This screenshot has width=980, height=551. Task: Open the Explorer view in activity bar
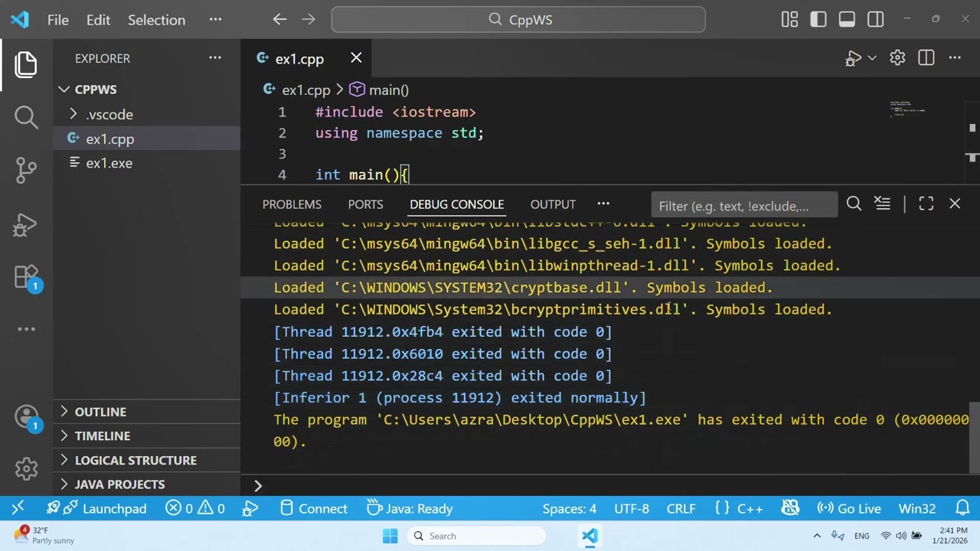pos(26,65)
